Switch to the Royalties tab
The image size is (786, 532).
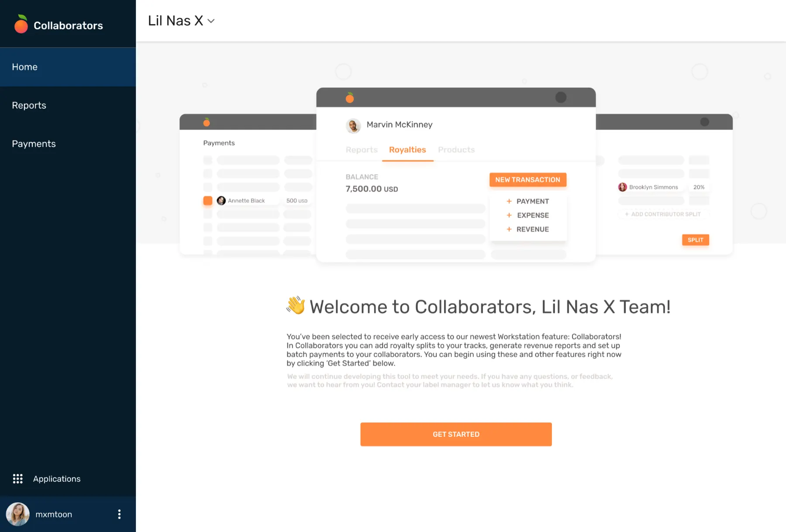(407, 150)
